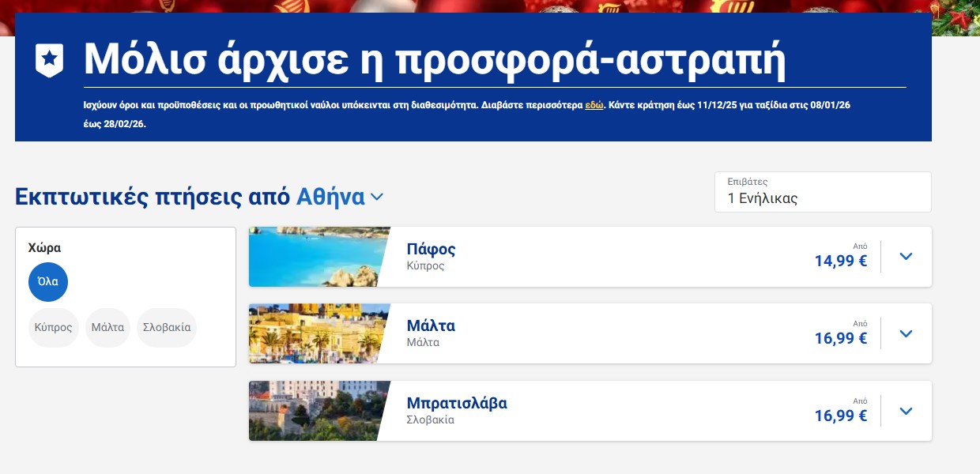
Task: Open the Επιβάτες passengers selector
Action: pyautogui.click(x=822, y=192)
